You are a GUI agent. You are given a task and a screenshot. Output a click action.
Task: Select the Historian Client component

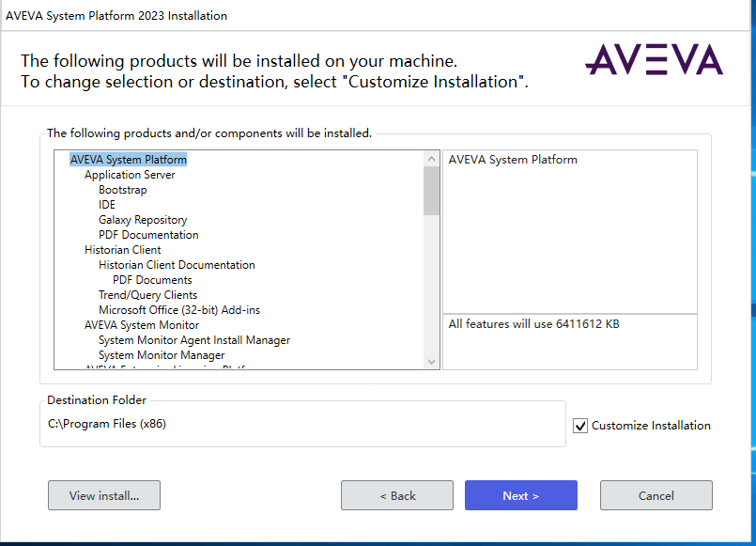pos(122,249)
